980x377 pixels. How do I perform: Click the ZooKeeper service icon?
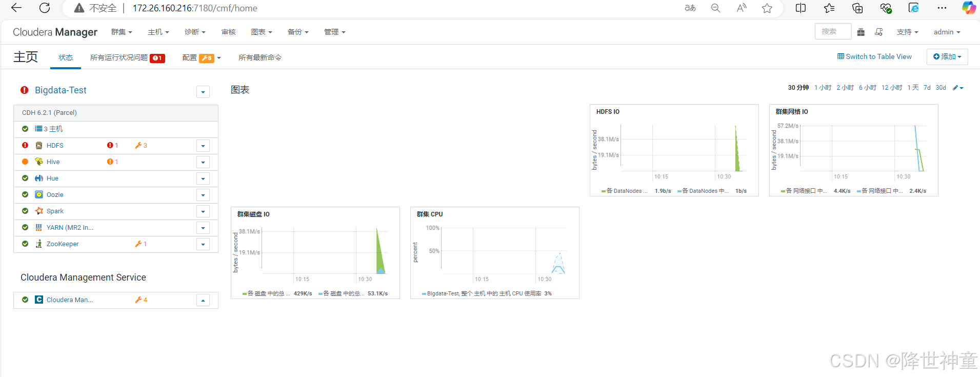tap(39, 244)
